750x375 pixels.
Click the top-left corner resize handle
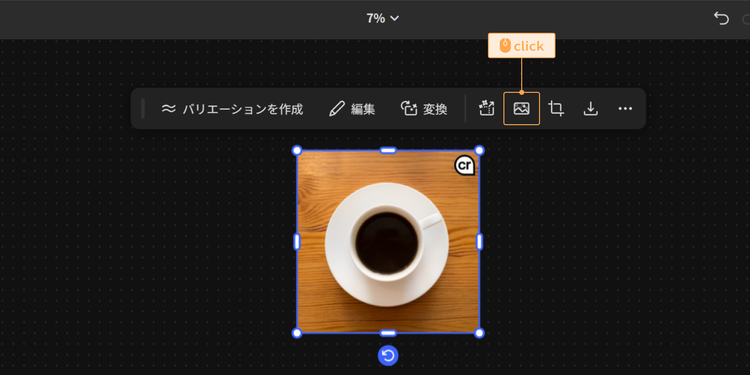[x=297, y=151]
